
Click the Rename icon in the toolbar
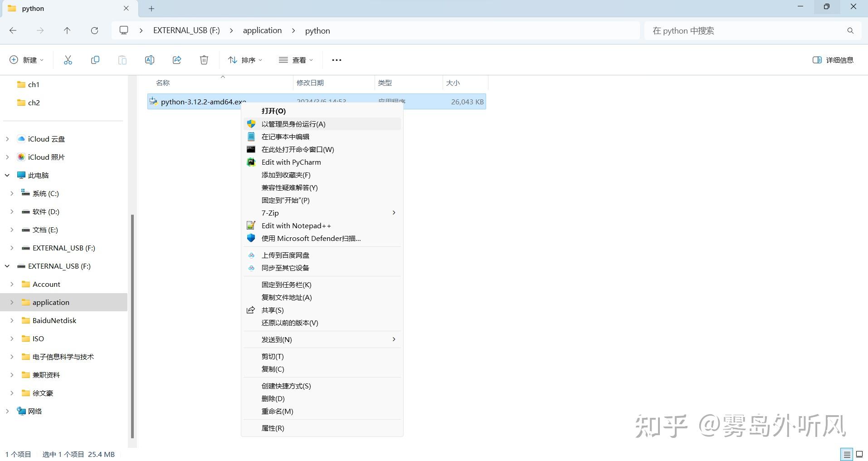149,59
